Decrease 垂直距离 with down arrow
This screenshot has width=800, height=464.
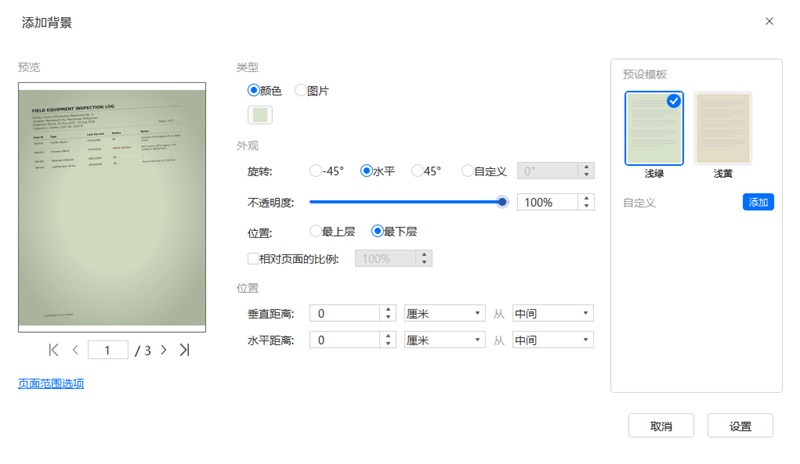[x=388, y=317]
